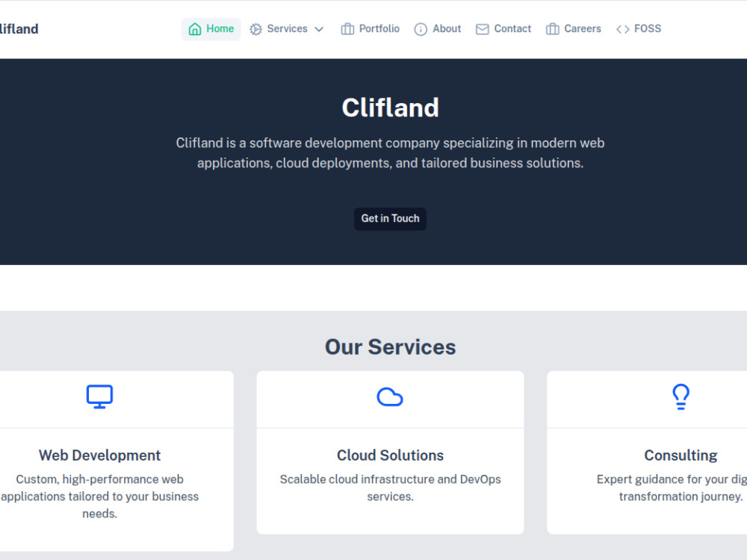Click the Clifland logo text in header
The width and height of the screenshot is (747, 560).
pos(19,29)
